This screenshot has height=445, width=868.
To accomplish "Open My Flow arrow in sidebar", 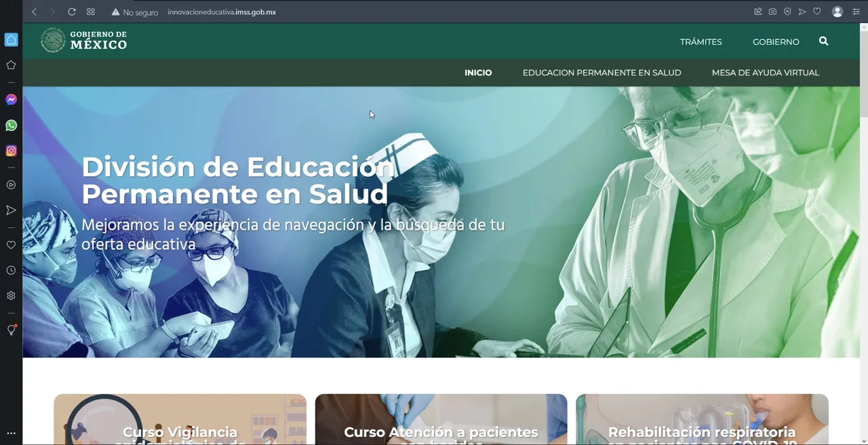I will [x=11, y=210].
